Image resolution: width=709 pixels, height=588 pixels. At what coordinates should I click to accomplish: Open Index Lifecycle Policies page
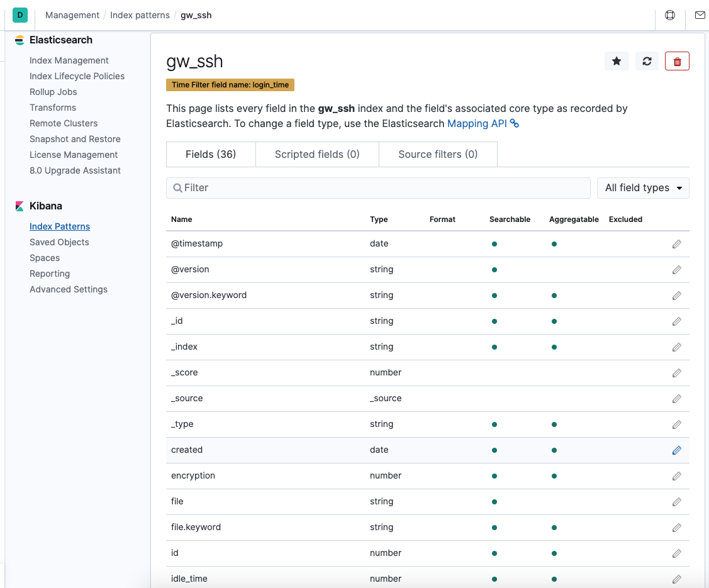point(77,76)
